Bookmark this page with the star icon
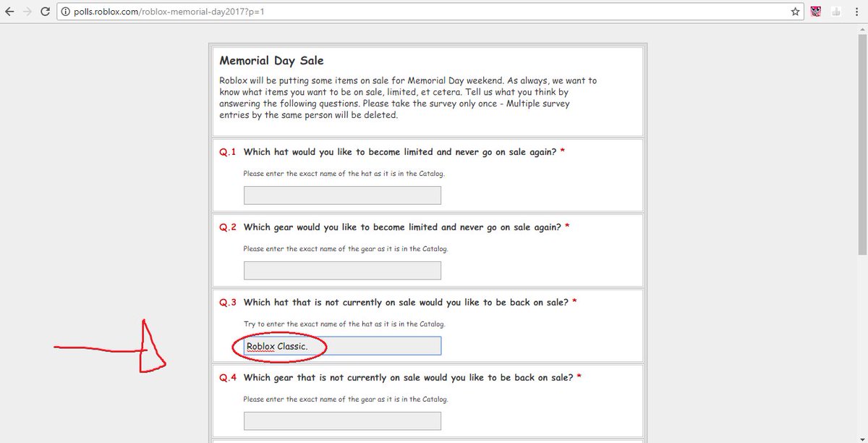 [x=795, y=12]
